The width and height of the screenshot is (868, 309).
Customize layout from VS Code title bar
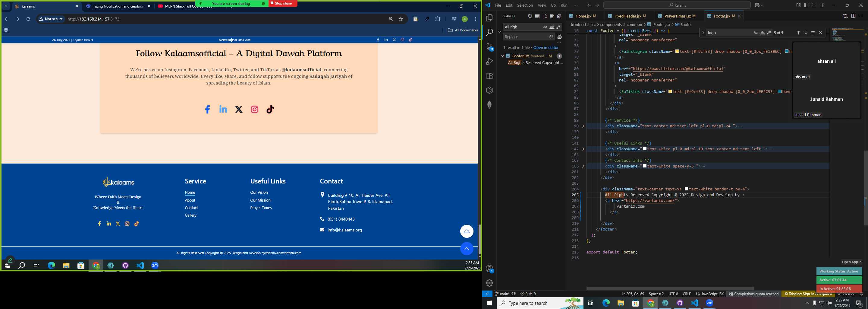[799, 5]
